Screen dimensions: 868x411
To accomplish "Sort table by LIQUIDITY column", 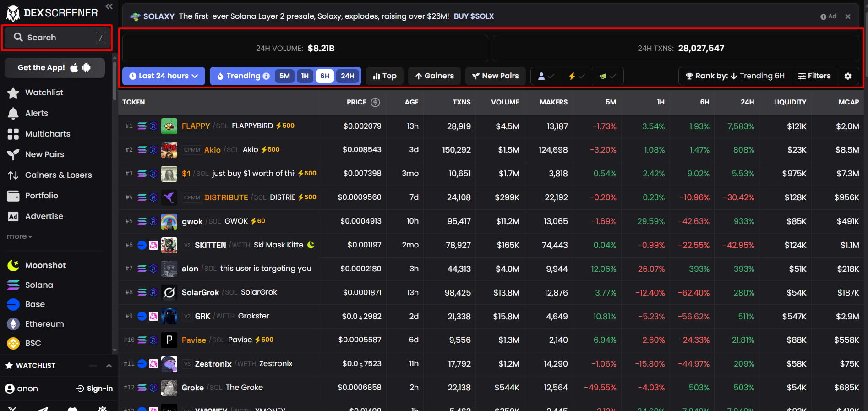I will pyautogui.click(x=790, y=102).
